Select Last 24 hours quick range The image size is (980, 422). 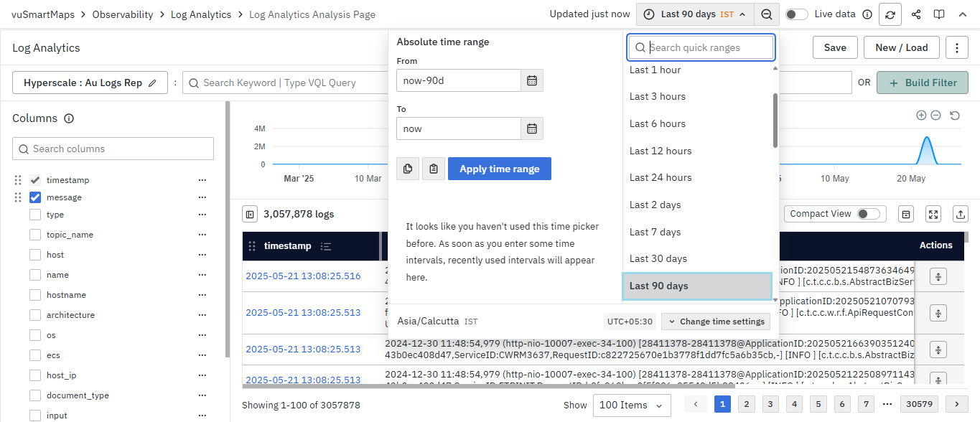pos(661,177)
